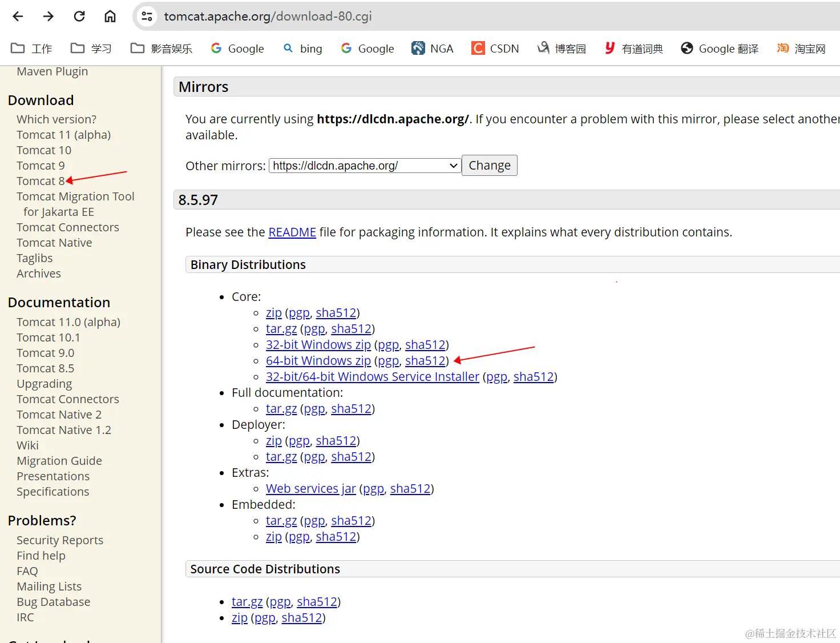Open Tomcat Native 1.2 documentation link
840x643 pixels.
point(64,430)
